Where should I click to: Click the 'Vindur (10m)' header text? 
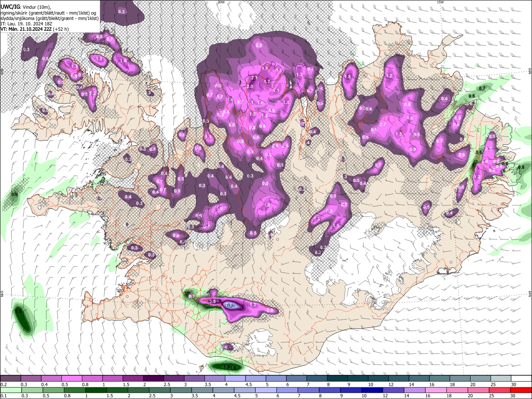point(37,6)
